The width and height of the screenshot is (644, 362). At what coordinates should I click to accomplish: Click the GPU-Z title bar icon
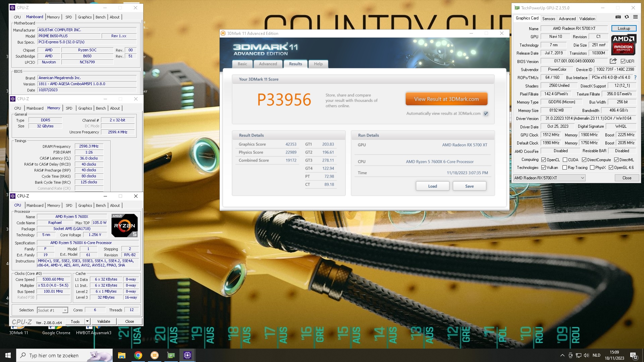[x=517, y=8]
